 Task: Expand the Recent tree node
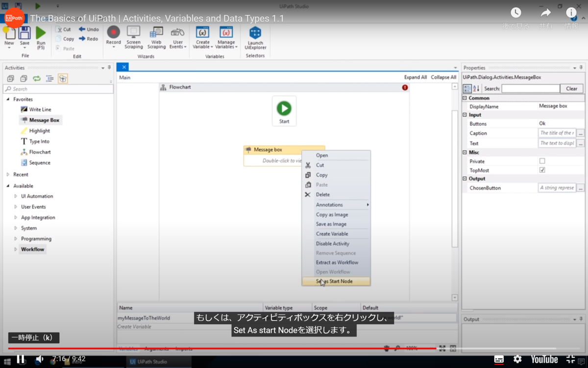tap(8, 174)
